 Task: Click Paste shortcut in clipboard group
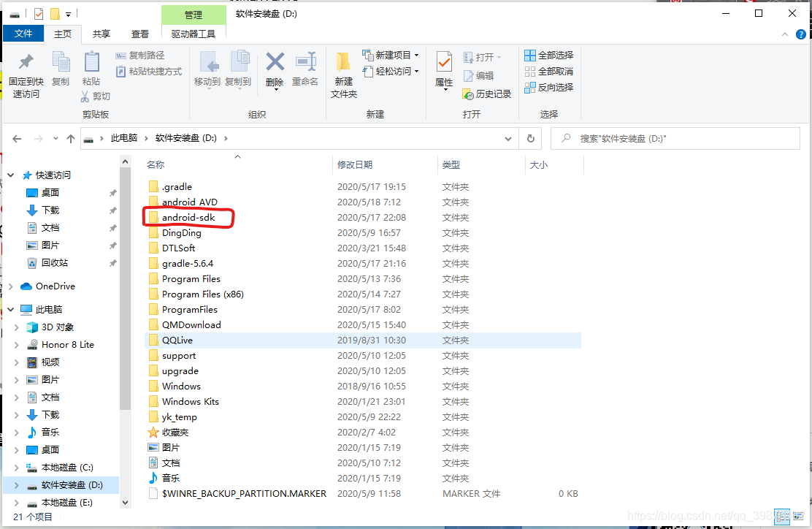pyautogui.click(x=149, y=72)
